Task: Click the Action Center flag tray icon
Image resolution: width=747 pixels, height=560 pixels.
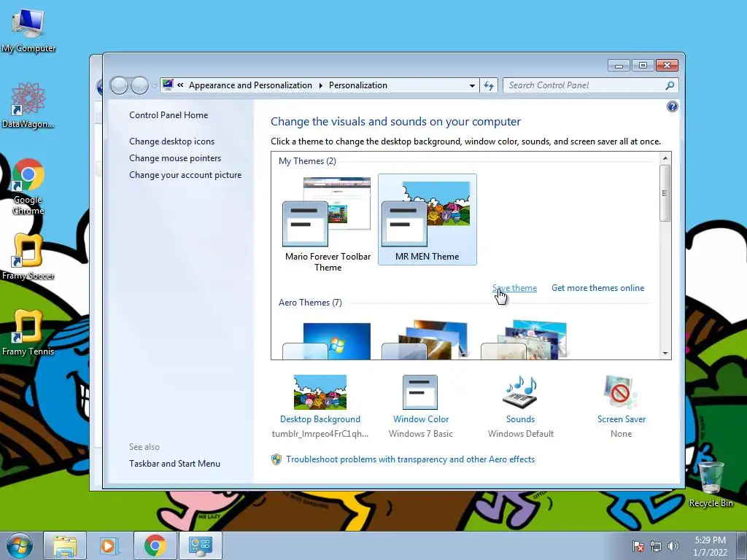Action: click(638, 546)
